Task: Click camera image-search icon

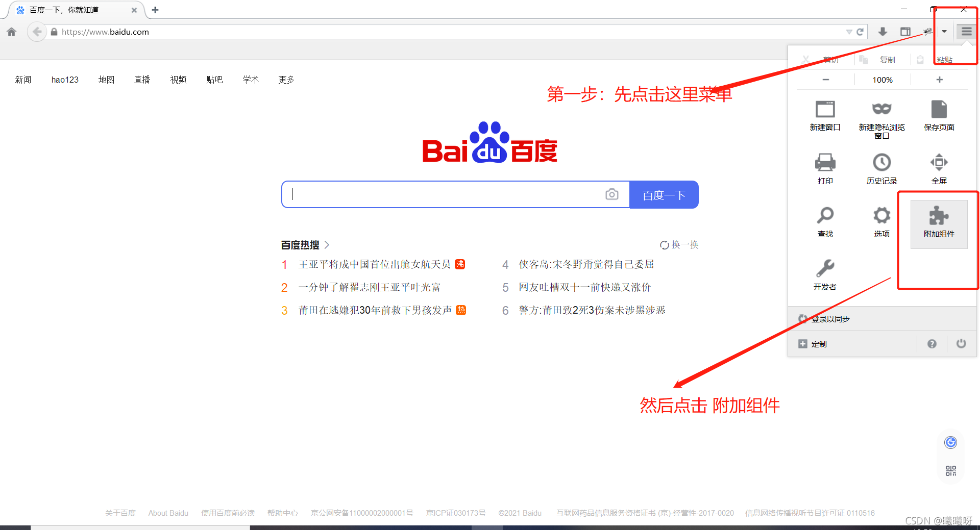Action: (611, 194)
